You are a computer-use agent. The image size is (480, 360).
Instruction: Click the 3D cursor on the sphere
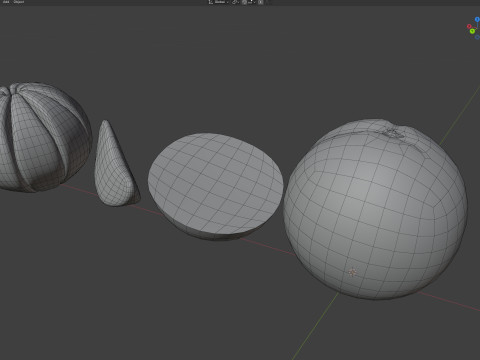[x=352, y=273]
